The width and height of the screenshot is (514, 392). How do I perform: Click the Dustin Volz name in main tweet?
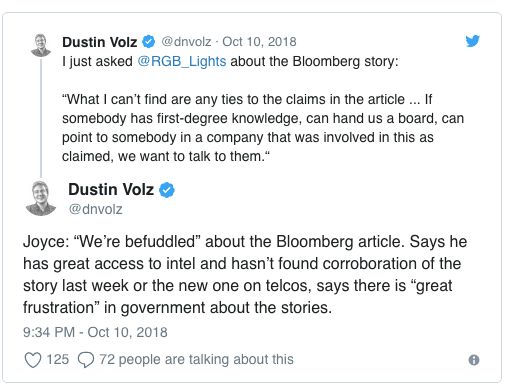coord(111,189)
